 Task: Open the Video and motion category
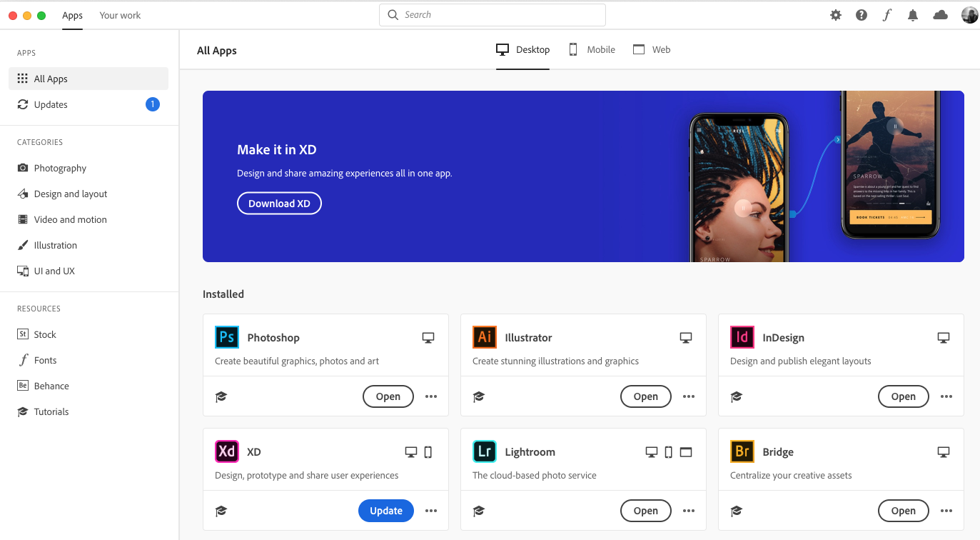coord(89,219)
